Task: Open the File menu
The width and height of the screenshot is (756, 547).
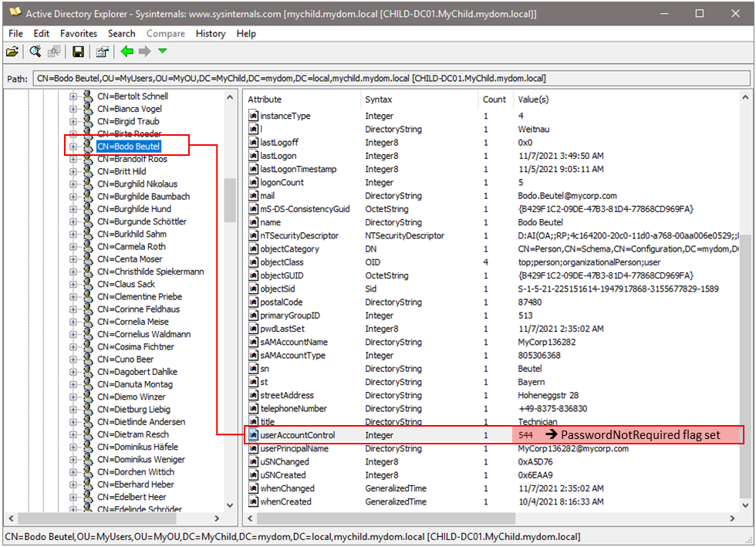Action: (15, 33)
